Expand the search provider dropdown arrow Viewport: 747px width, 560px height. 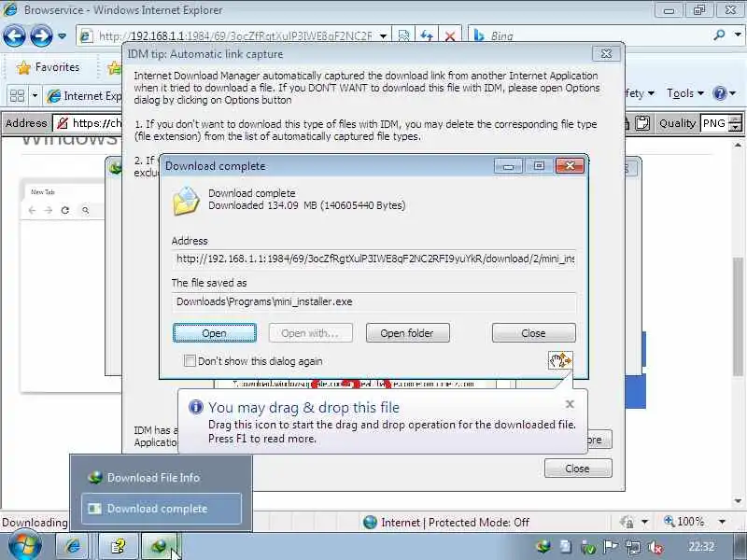click(738, 35)
